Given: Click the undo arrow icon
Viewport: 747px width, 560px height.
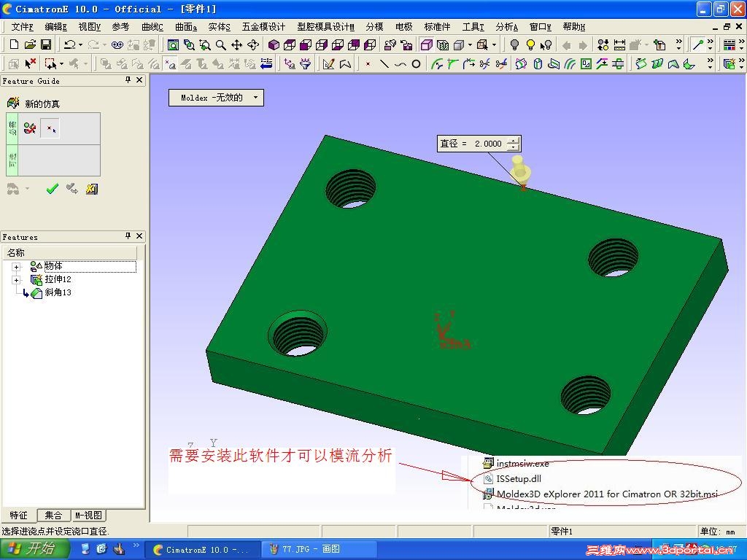Looking at the screenshot, I should click(x=69, y=44).
